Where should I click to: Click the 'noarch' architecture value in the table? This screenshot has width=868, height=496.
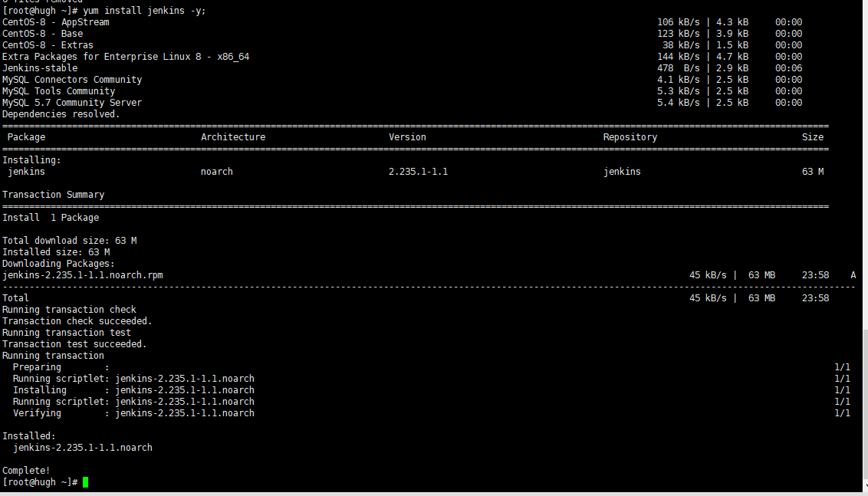click(x=217, y=172)
